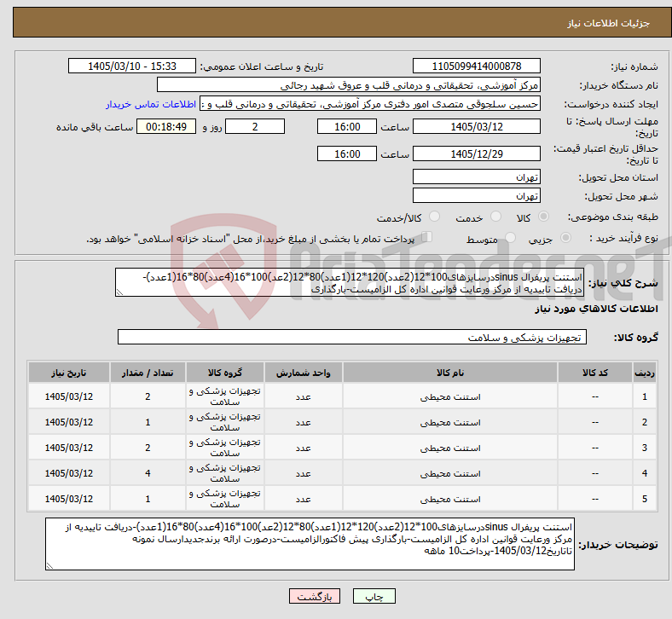Viewport: 672px width, 619px height.
Task: Open the اطلاعات تماس خریدار link
Action: pyautogui.click(x=151, y=104)
